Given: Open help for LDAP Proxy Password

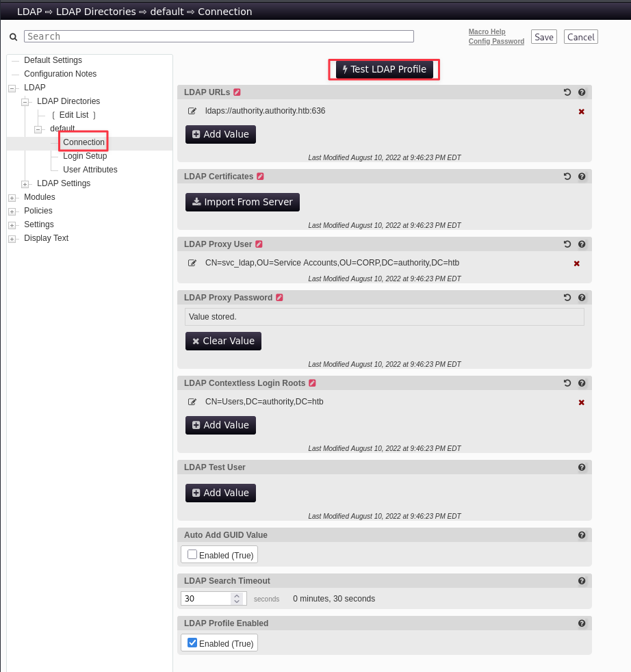Looking at the screenshot, I should [x=582, y=298].
